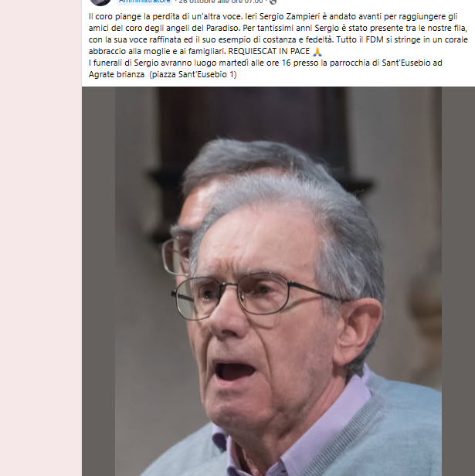Click the post privacy globe icon

tap(273, 2)
